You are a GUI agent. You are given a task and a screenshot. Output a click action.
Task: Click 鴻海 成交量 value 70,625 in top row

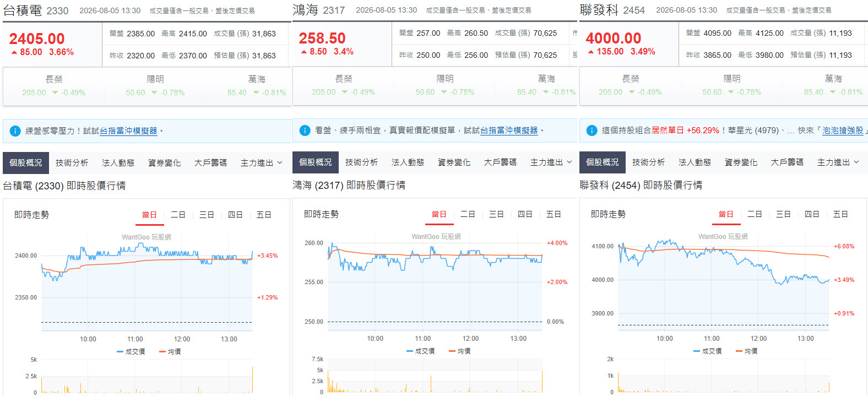pyautogui.click(x=545, y=33)
